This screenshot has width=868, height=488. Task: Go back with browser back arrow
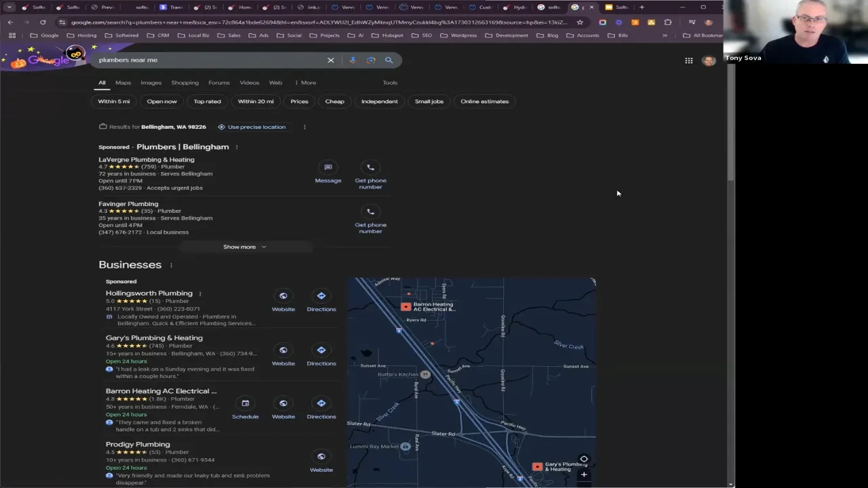click(x=10, y=22)
